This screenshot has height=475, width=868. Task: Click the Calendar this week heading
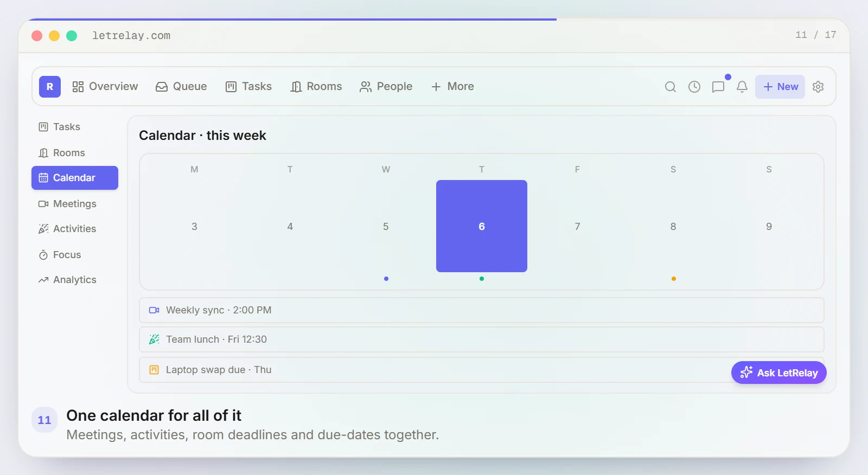tap(202, 136)
